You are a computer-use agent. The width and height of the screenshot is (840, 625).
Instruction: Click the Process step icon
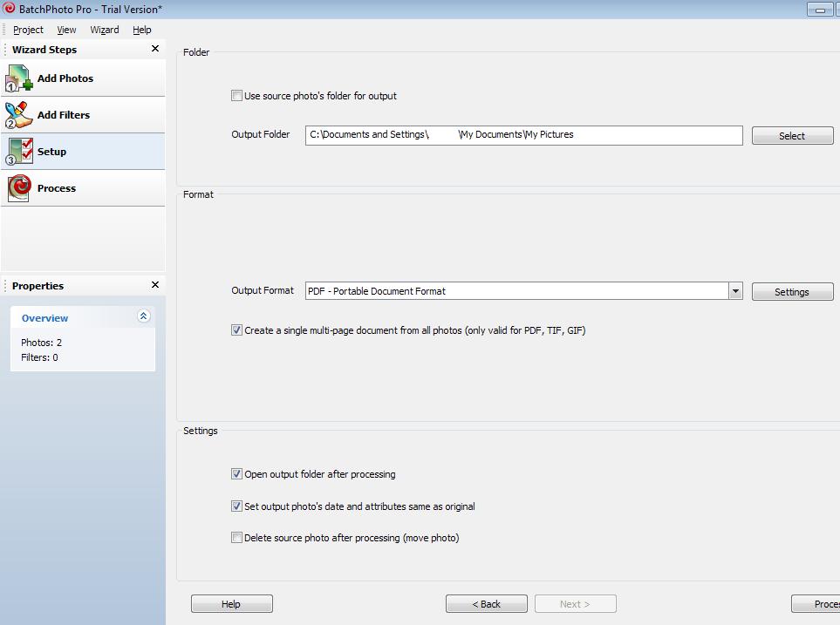click(x=19, y=188)
